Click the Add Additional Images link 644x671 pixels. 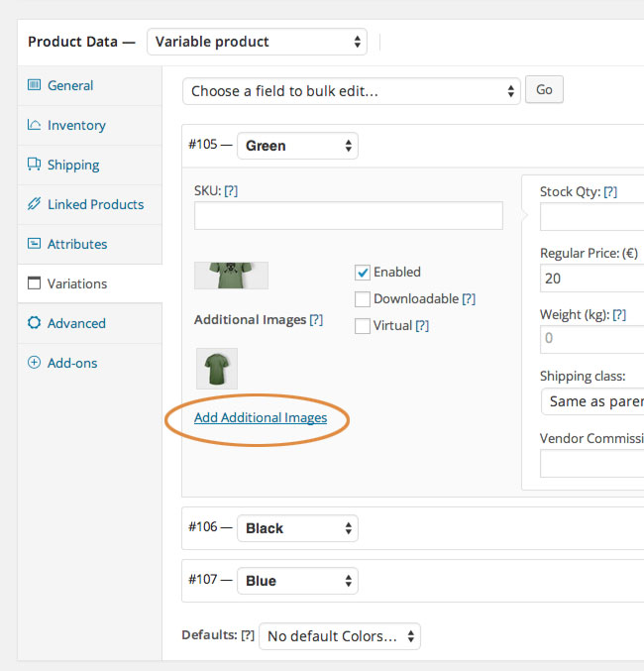click(x=261, y=417)
